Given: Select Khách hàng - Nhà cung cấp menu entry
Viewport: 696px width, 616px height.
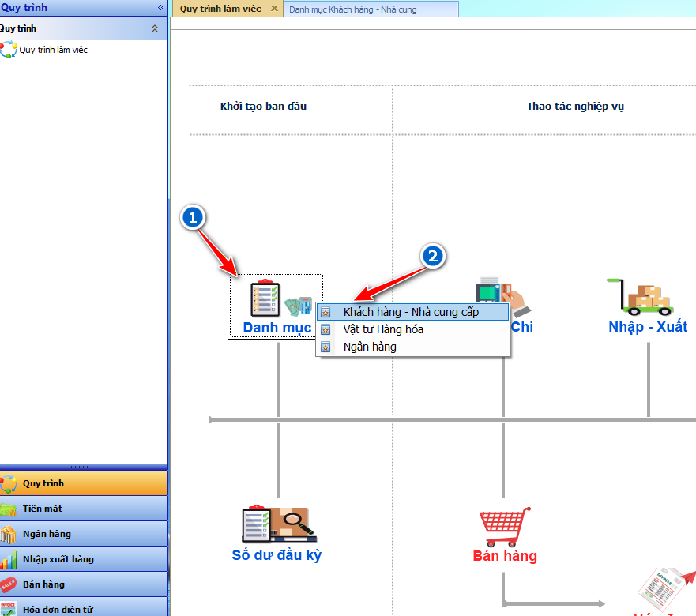Looking at the screenshot, I should [411, 312].
